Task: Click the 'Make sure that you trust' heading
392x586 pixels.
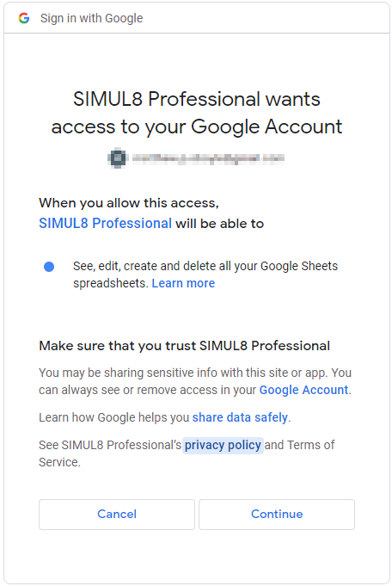Action: click(x=185, y=346)
